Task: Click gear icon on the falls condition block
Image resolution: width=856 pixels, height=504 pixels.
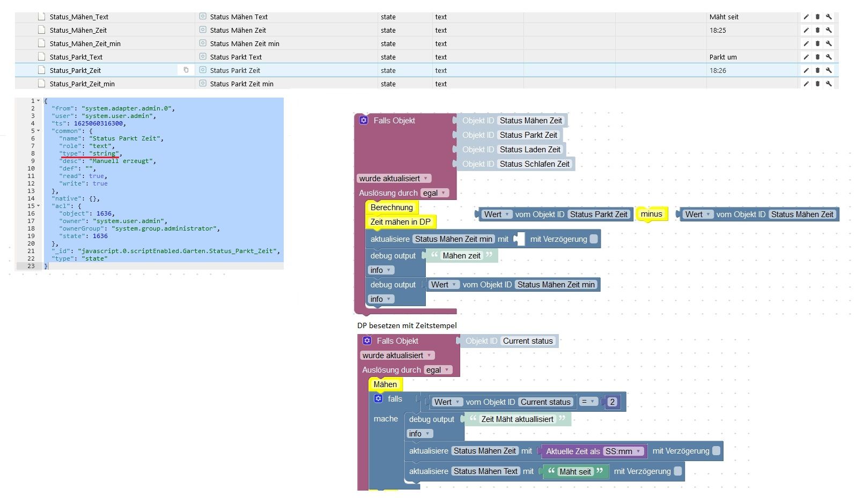Action: (x=378, y=398)
